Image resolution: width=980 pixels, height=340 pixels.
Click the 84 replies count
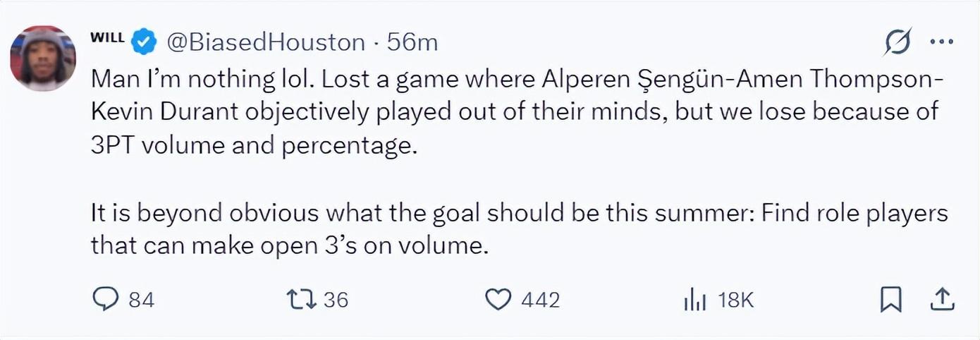click(142, 300)
